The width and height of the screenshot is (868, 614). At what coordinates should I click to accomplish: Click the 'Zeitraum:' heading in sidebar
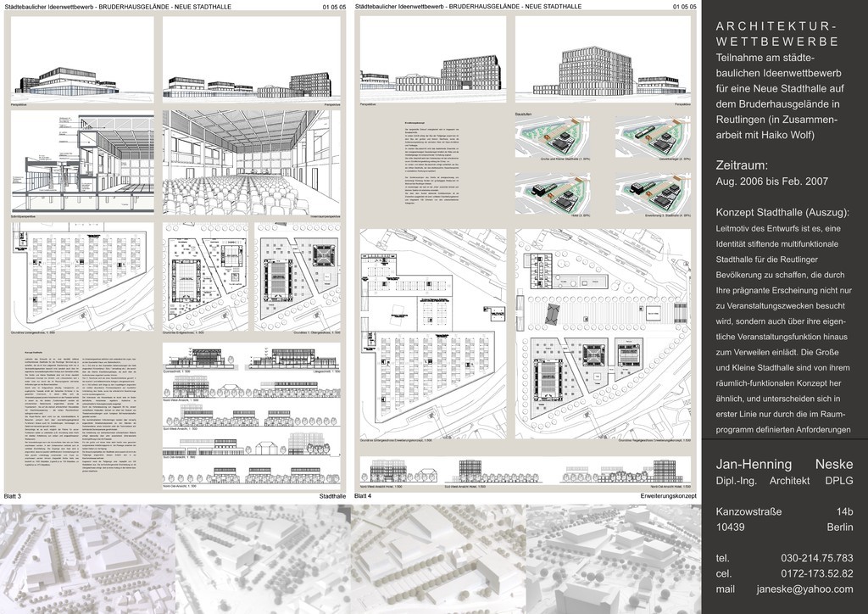[742, 164]
